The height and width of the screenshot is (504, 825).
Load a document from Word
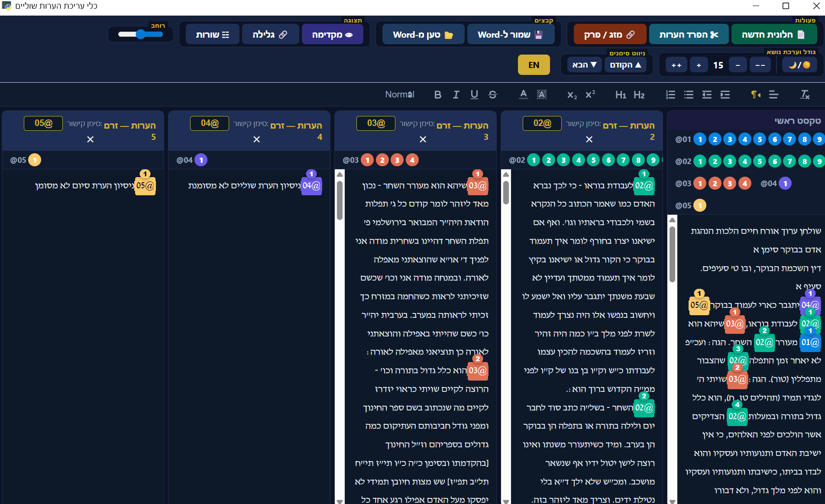point(422,34)
